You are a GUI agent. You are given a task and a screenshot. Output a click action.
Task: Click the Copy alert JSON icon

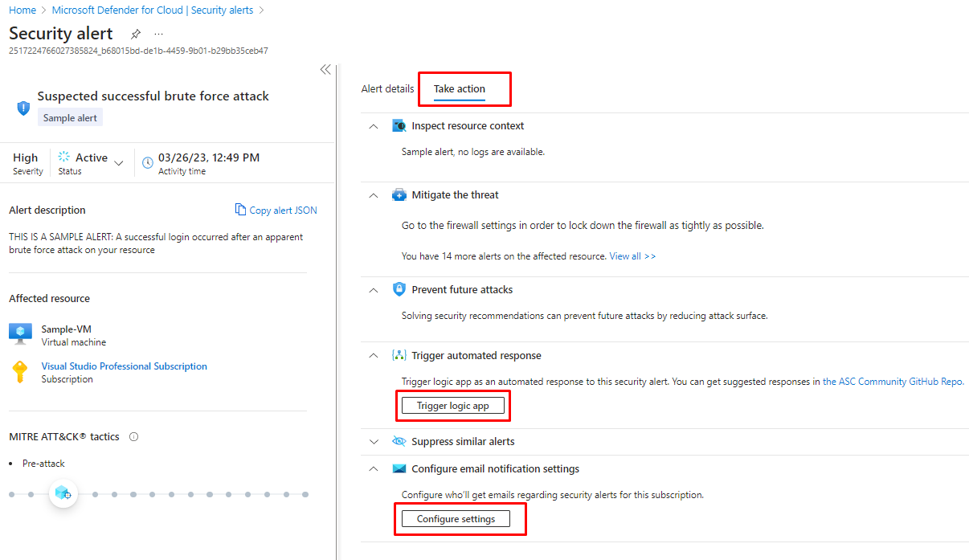pos(240,210)
